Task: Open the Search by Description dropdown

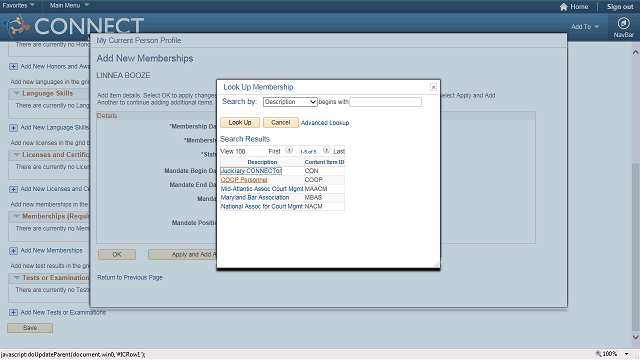Action: (290, 102)
